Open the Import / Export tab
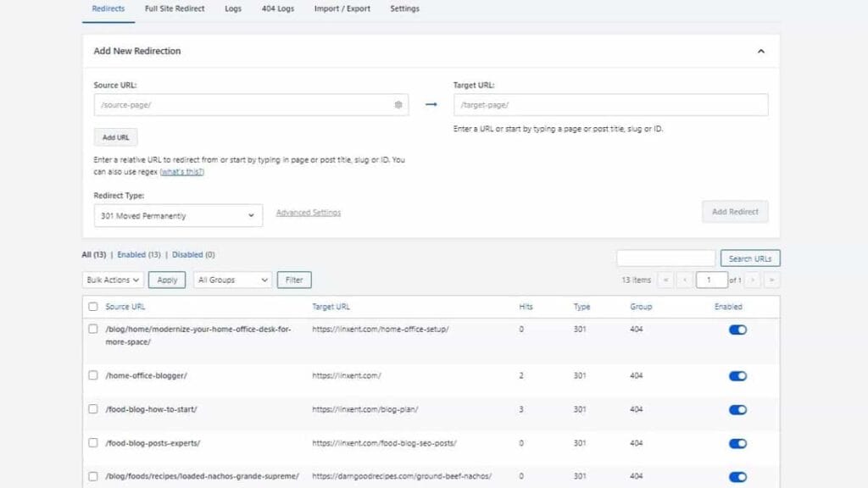Viewport: 868px width, 488px height. coord(342,8)
